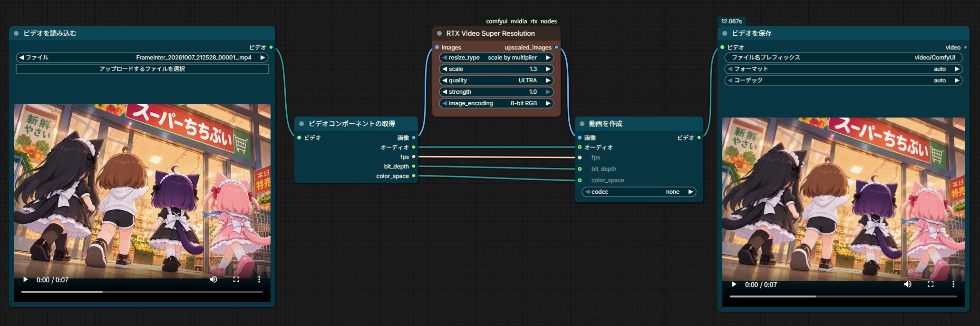Click previous arrow on codec
This screenshot has width=980, height=326.
point(587,192)
